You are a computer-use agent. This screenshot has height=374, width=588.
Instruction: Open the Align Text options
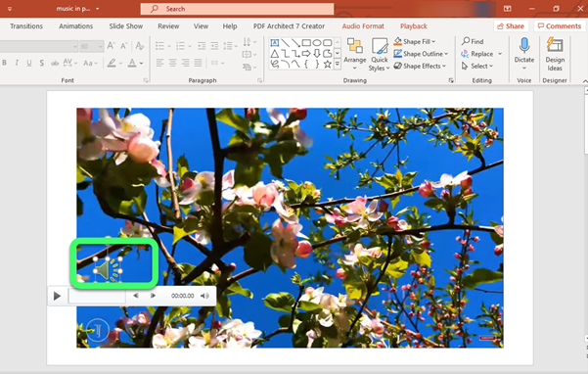click(249, 55)
